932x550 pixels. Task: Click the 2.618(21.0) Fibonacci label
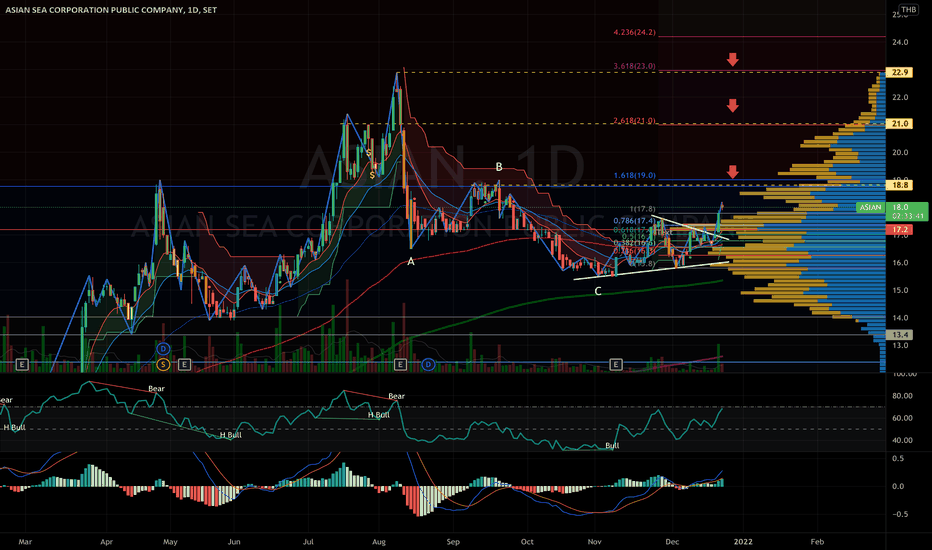(x=634, y=121)
